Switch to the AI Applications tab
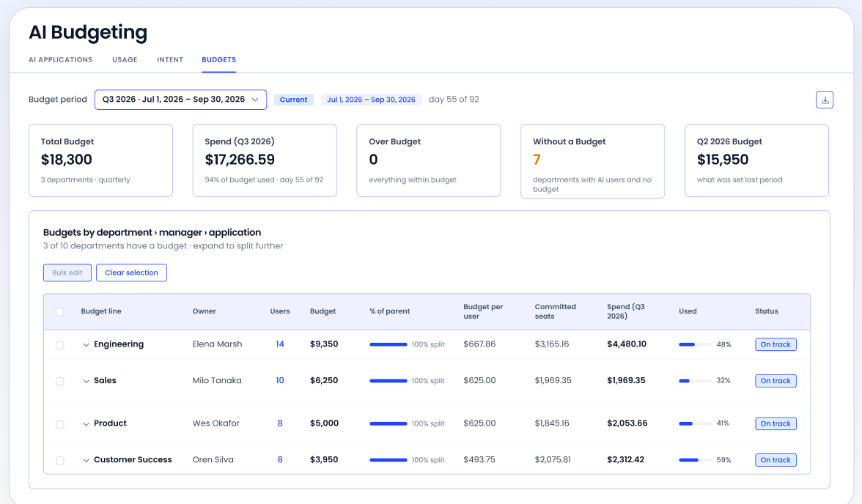This screenshot has height=504, width=862. [x=60, y=60]
